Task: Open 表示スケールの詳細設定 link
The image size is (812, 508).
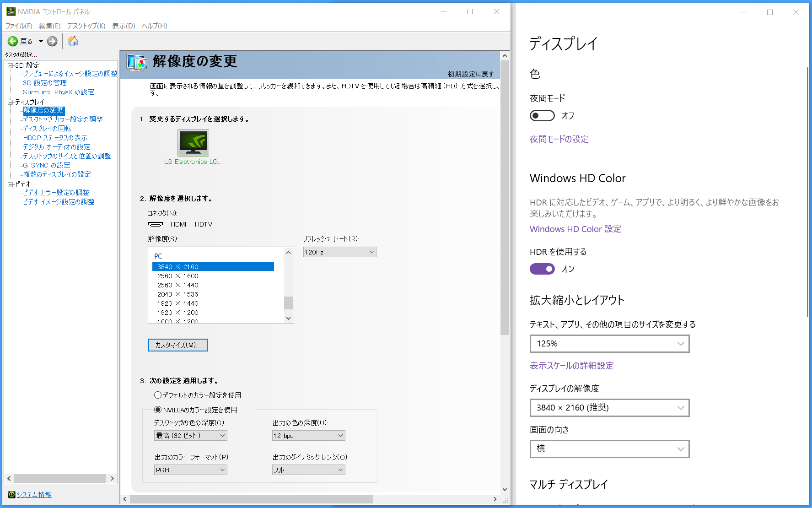Action: point(572,366)
